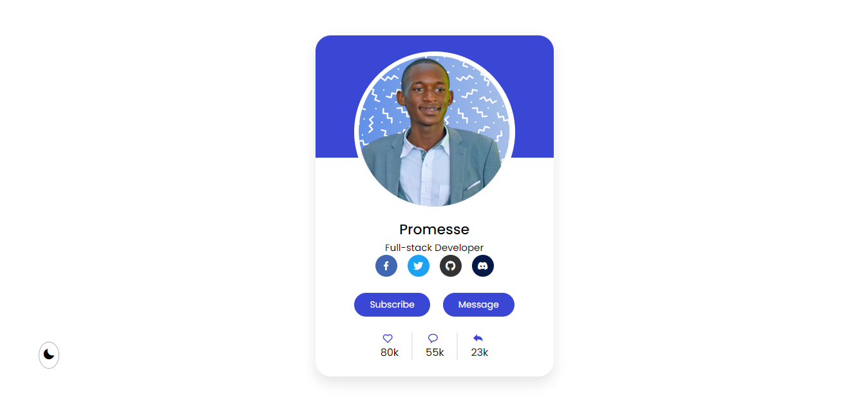Click the Subscribe button
The image size is (868, 399).
pos(392,304)
